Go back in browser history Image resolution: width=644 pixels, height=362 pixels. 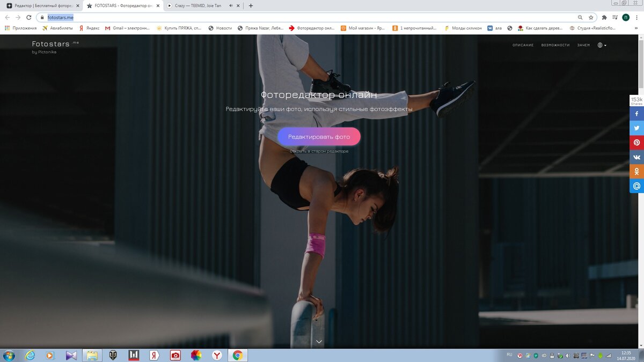7,17
